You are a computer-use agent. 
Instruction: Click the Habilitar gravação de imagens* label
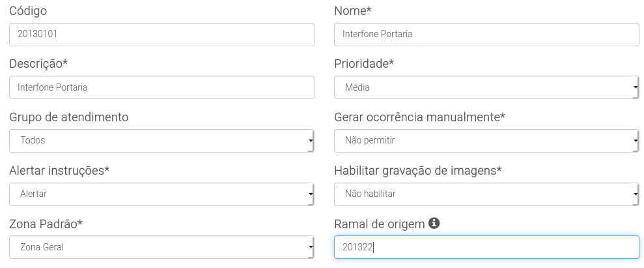[x=418, y=171]
